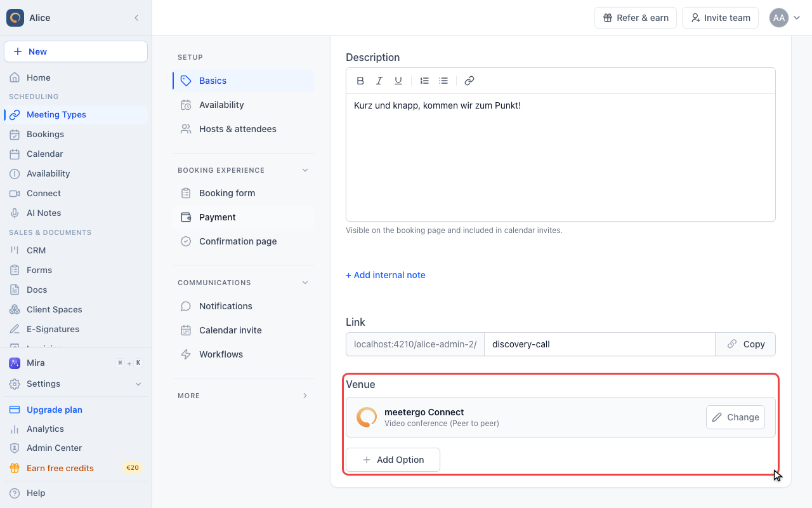Add an internal note link
Viewport: 812px width, 508px height.
(386, 275)
